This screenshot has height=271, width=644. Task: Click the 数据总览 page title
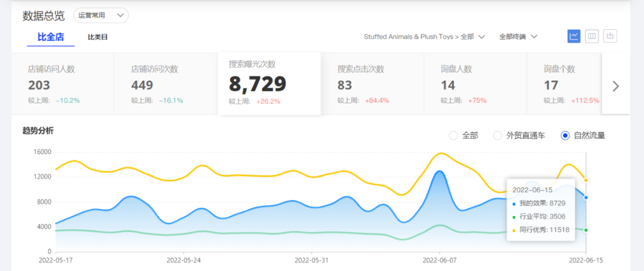pos(44,16)
